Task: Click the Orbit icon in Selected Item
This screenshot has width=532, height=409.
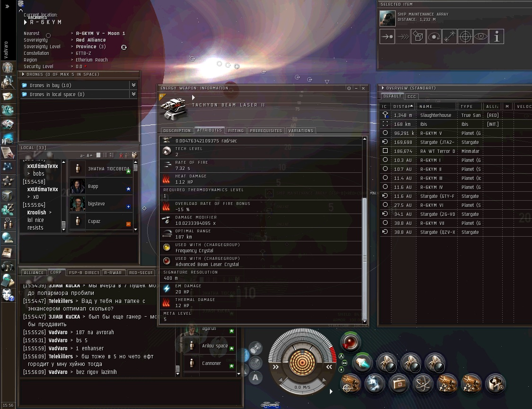Action: pos(434,36)
